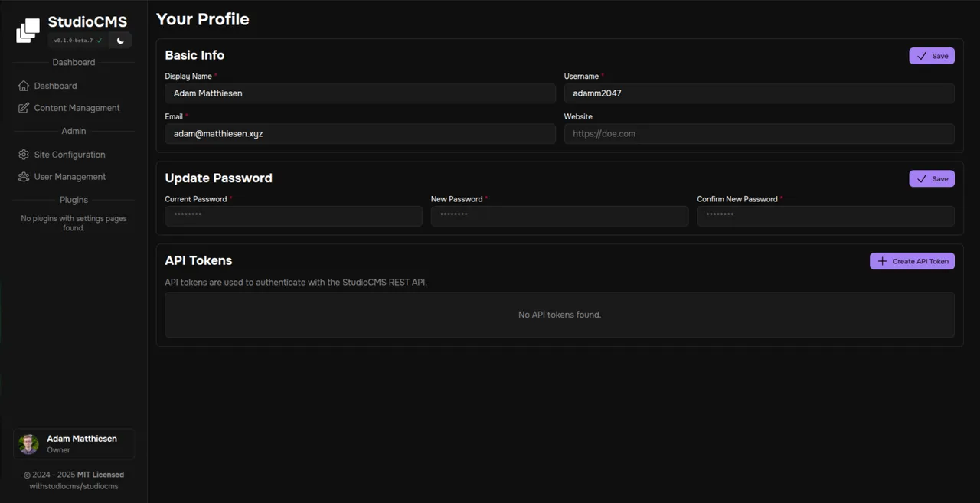Open Site Configuration via the gear icon
Image resolution: width=980 pixels, height=503 pixels.
22,154
